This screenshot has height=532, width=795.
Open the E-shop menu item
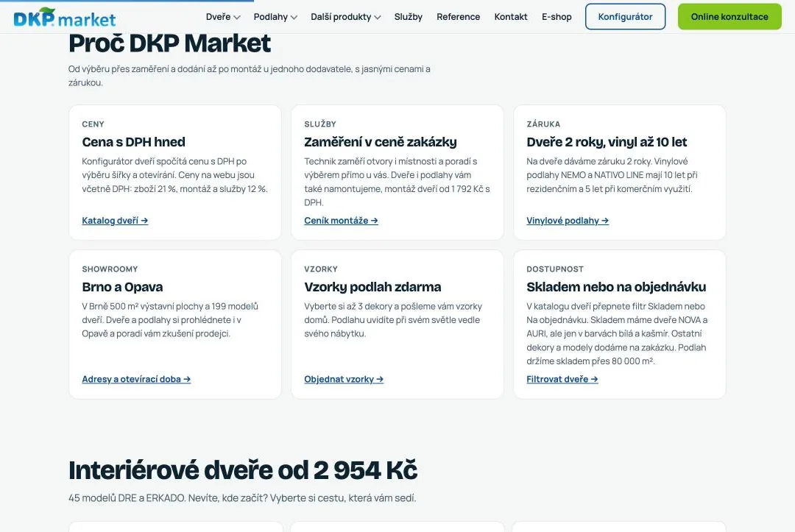(x=556, y=17)
